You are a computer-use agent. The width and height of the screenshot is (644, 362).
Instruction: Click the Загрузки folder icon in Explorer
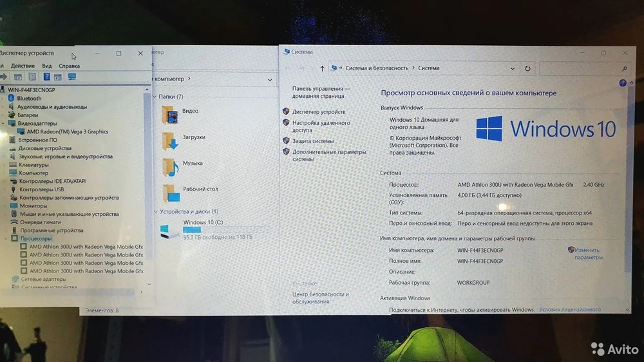click(169, 141)
